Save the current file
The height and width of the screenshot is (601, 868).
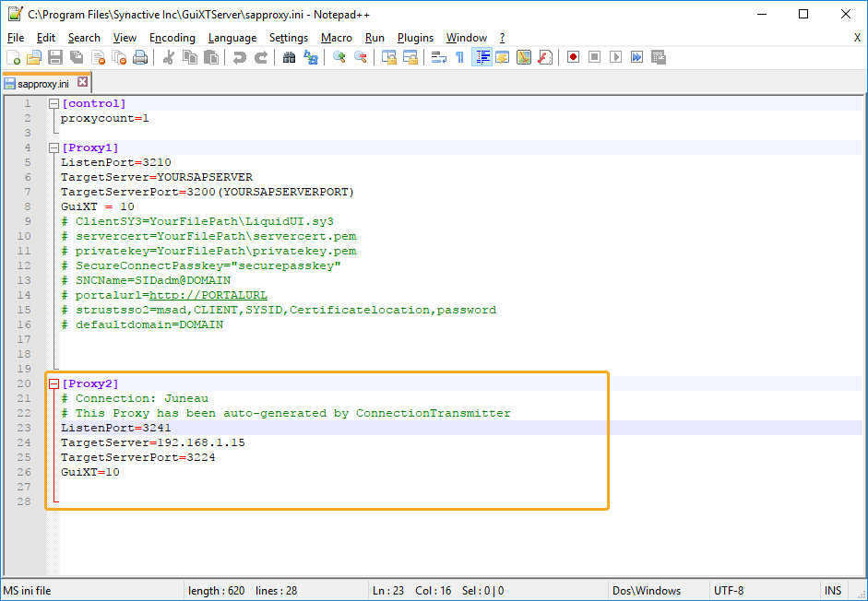click(x=55, y=57)
